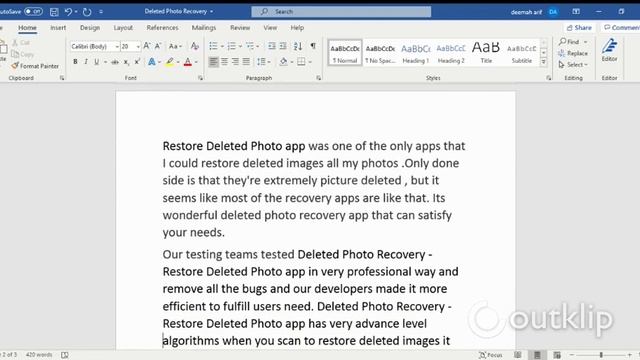
Task: Decrease font size with shrink icon
Action: click(x=158, y=46)
